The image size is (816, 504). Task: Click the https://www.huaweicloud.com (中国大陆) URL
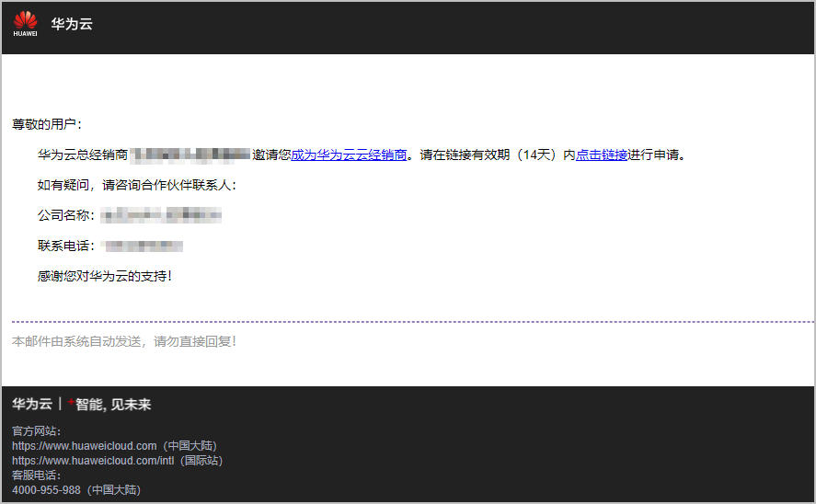point(114,446)
